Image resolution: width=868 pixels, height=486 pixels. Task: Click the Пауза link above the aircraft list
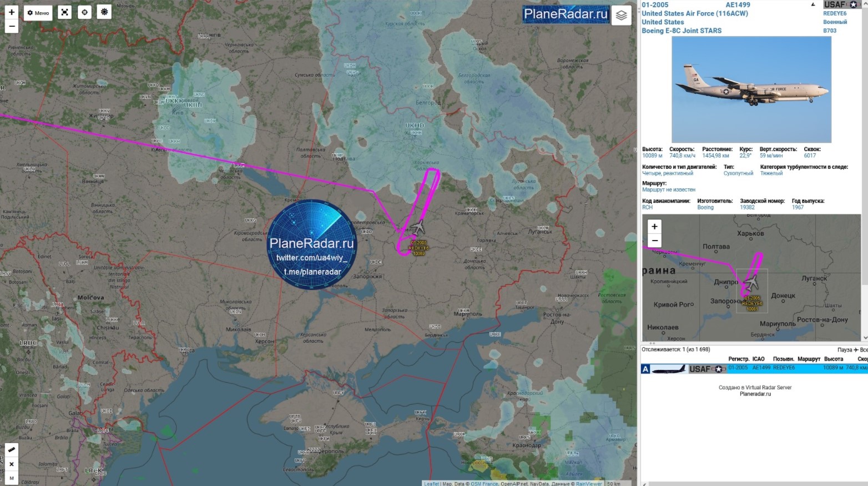845,350
